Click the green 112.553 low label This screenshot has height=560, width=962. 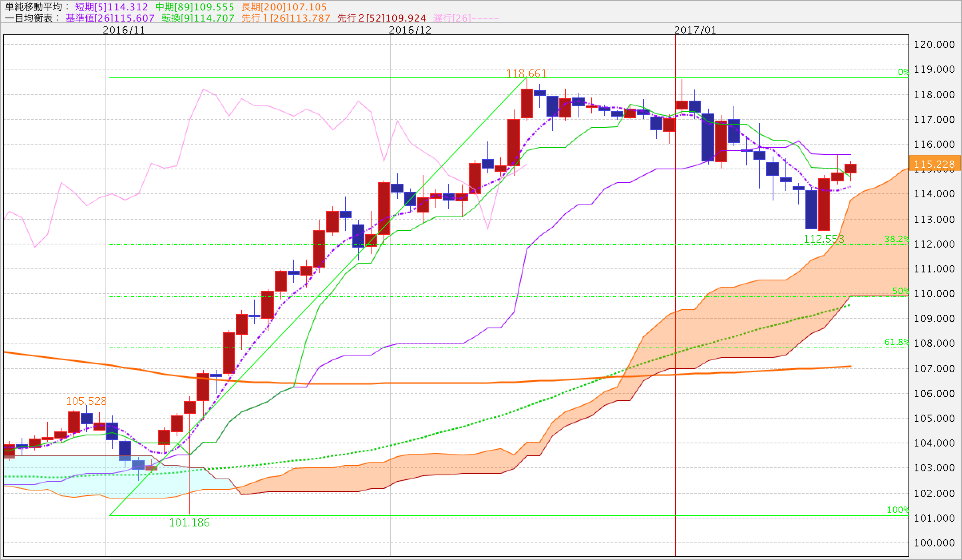pos(824,239)
